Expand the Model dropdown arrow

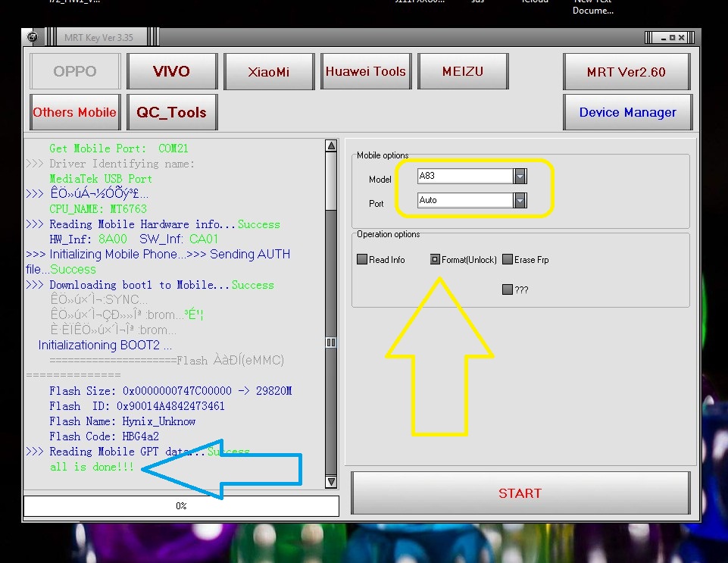pyautogui.click(x=520, y=176)
